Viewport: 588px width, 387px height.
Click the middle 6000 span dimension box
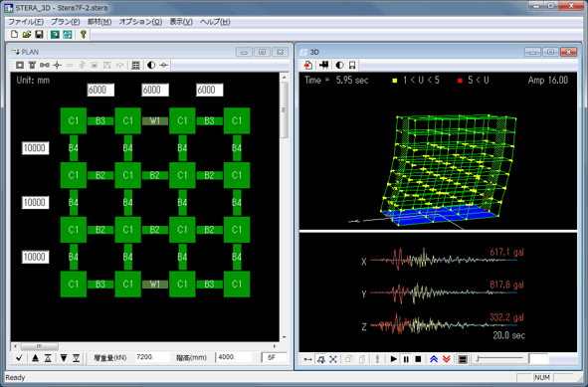pos(155,90)
